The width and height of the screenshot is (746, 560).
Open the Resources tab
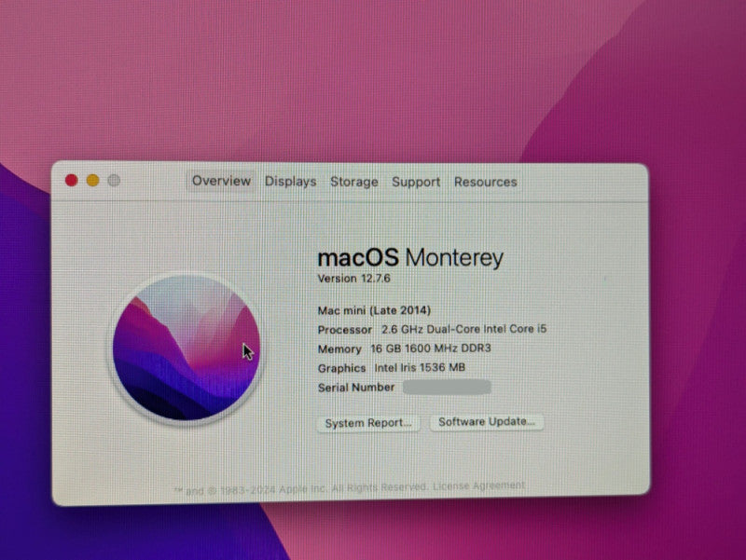485,182
